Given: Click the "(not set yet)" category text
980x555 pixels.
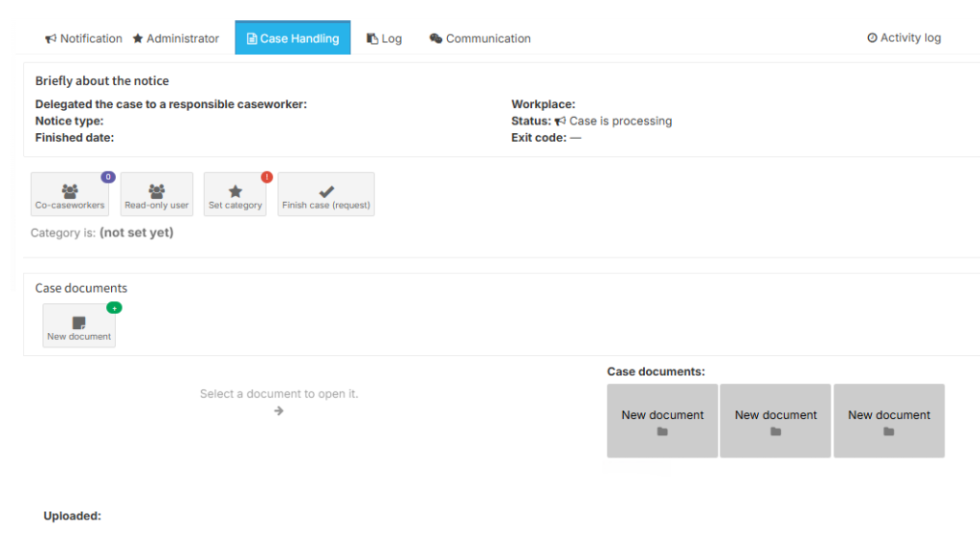Looking at the screenshot, I should pos(136,233).
